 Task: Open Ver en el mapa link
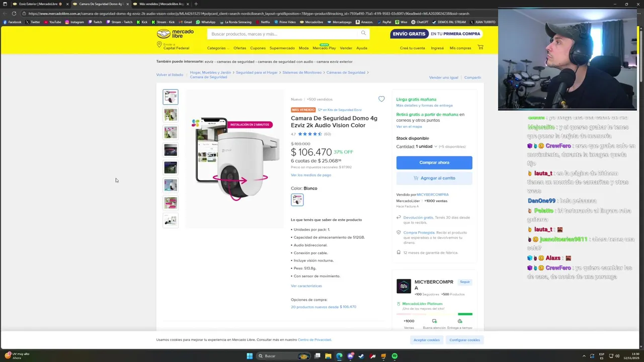click(x=409, y=127)
